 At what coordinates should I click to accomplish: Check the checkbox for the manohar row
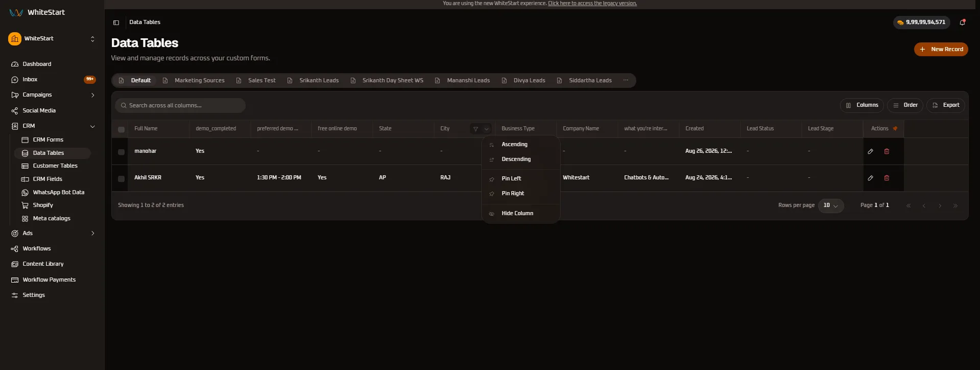tap(121, 152)
